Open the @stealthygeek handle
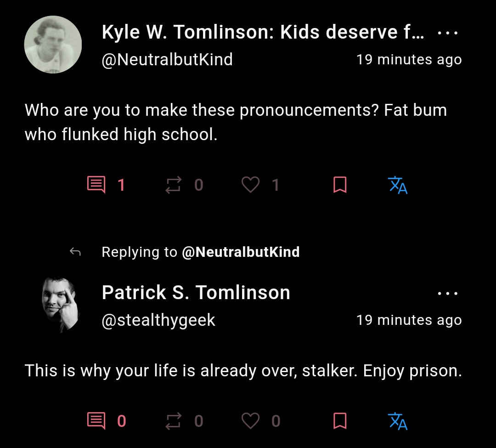 point(158,320)
